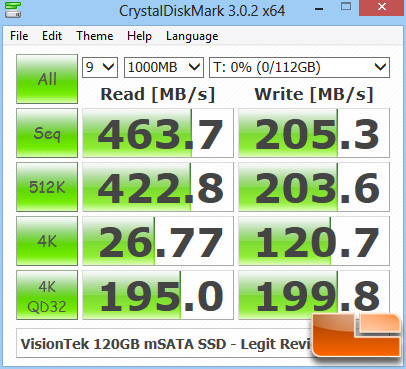Click the 4K QD32 write result 199.8
Viewport: 406px width, 369px height.
tap(314, 295)
